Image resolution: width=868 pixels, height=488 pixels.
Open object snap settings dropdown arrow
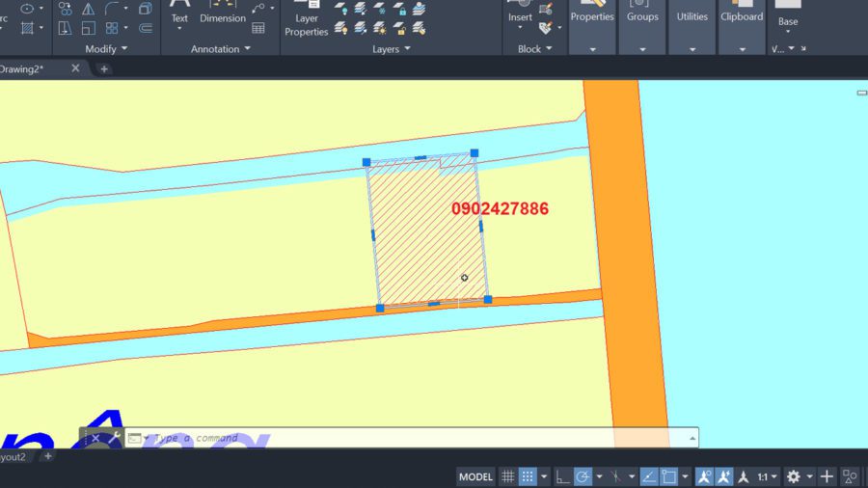tap(685, 476)
